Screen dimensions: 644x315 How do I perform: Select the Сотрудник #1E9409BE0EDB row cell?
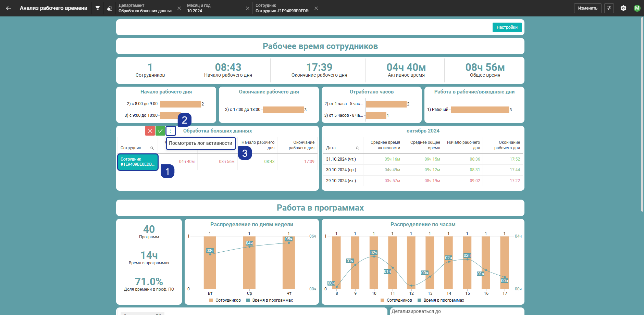(138, 162)
